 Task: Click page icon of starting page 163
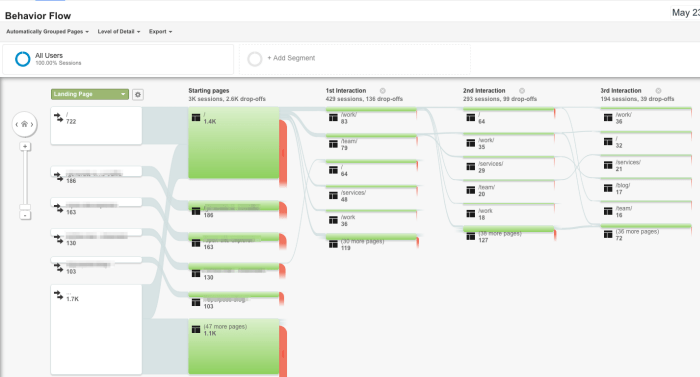click(196, 243)
